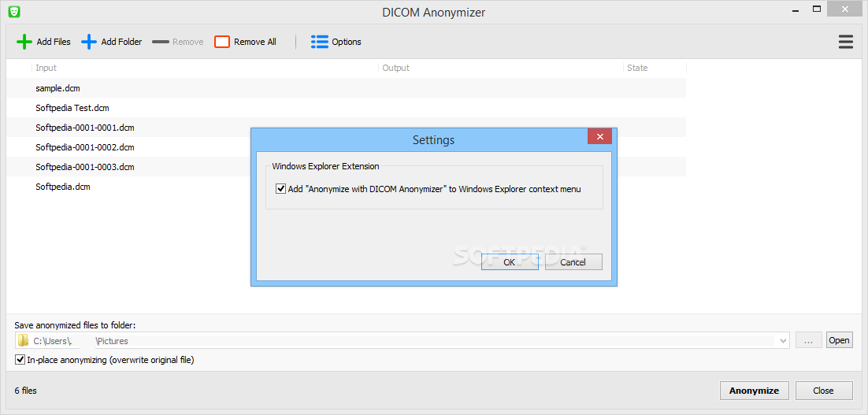868x415 pixels.
Task: Click the Add Folder label
Action: 122,42
